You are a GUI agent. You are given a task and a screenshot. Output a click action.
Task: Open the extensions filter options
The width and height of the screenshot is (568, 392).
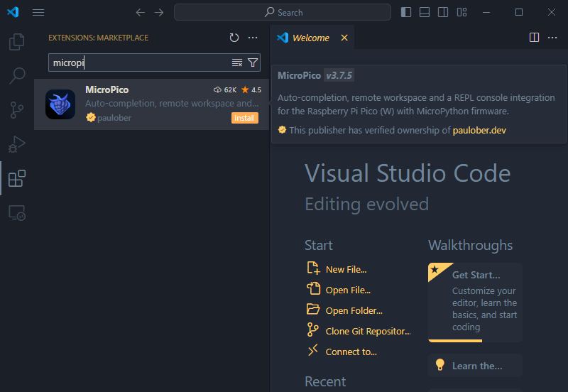(253, 63)
